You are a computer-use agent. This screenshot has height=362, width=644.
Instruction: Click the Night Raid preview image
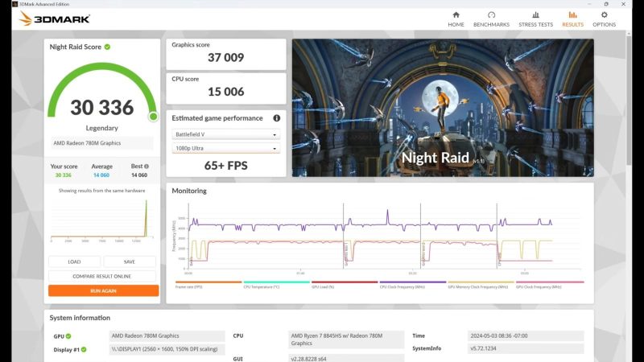443,107
